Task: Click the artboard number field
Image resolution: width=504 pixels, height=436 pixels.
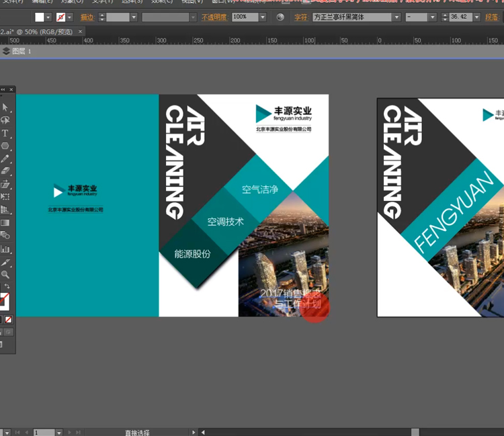Action: pyautogui.click(x=44, y=433)
